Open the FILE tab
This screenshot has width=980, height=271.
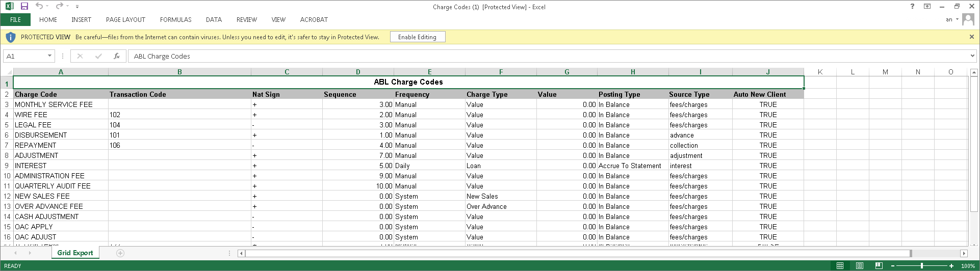click(x=15, y=20)
